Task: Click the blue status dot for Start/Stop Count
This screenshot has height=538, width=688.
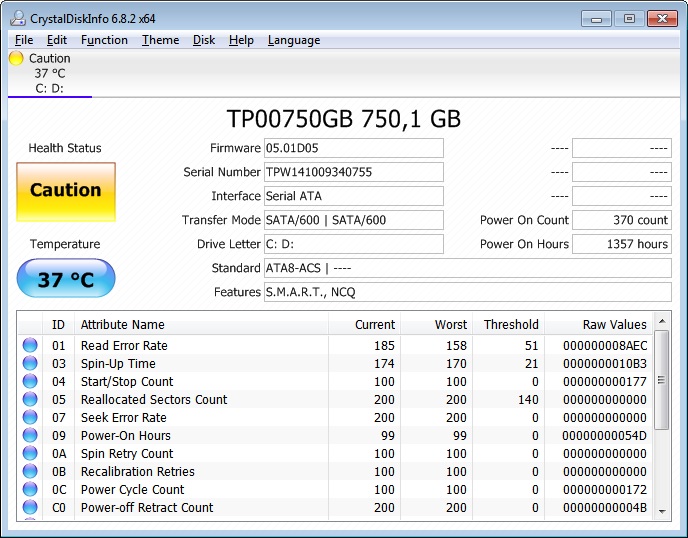Action: (x=30, y=381)
